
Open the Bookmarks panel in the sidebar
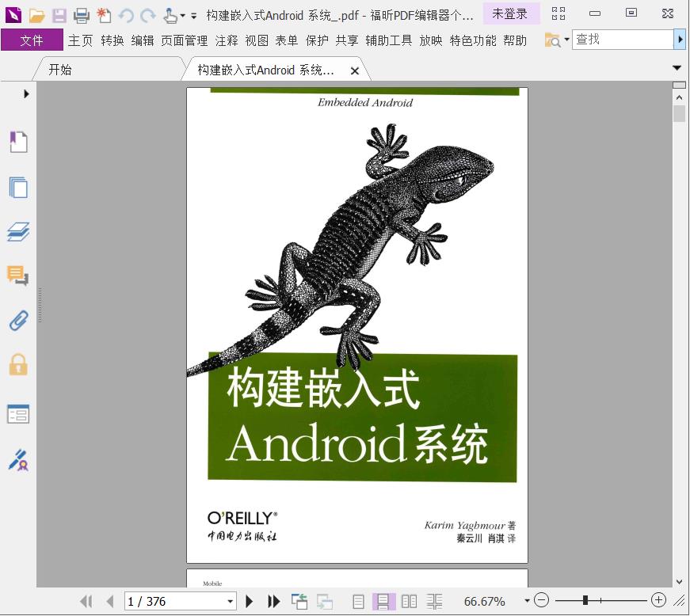coord(18,142)
